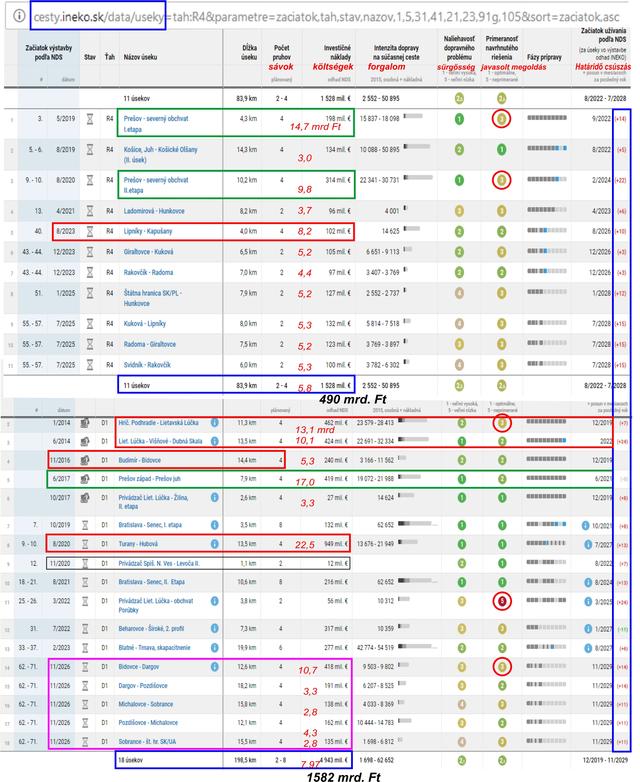Screen dimensions: 640x782
Task: Open info icon next to Hrič. Podhradie - Lietavská Lúčka
Action: 214,422
